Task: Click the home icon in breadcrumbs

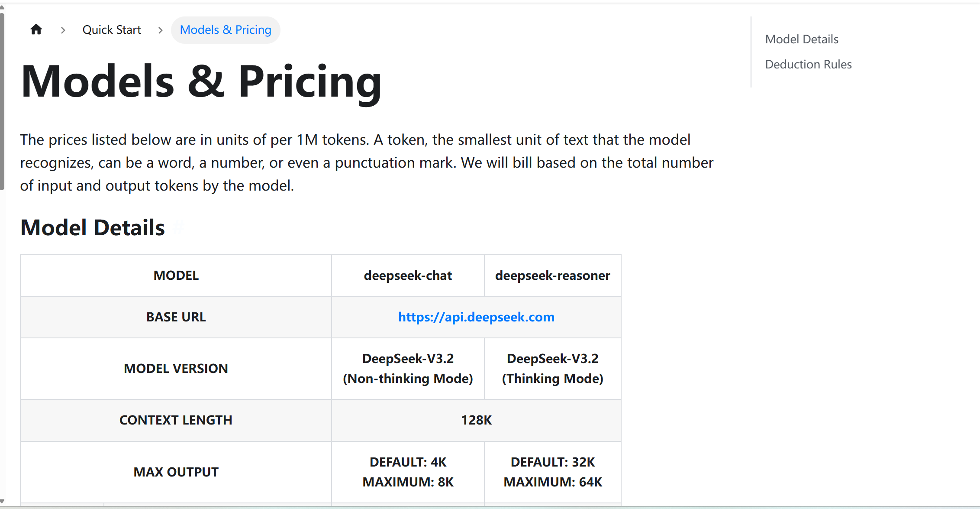Action: (36, 29)
